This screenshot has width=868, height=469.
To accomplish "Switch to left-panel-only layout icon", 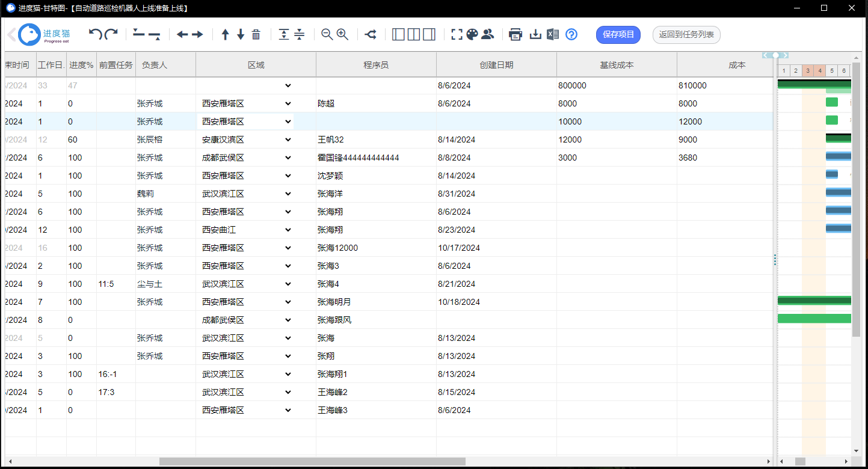I will coord(398,35).
